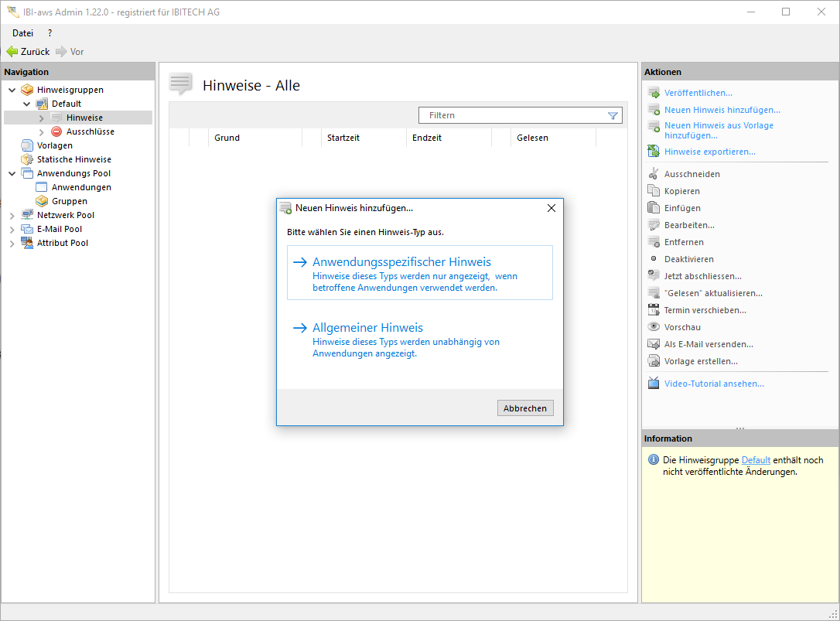Select Statische Hinweise in navigation
This screenshot has height=621, width=840.
(x=73, y=159)
